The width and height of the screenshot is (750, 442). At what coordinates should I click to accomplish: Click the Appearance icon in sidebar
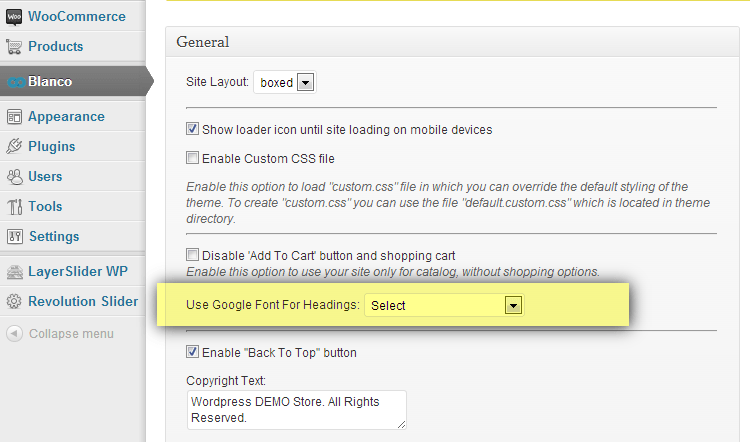[x=14, y=117]
